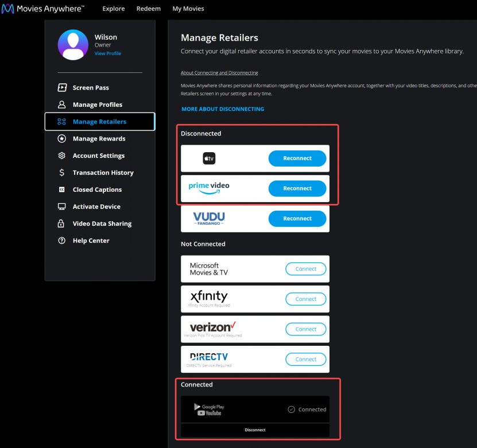Click the Movies Anywhere brand name

[x=51, y=9]
